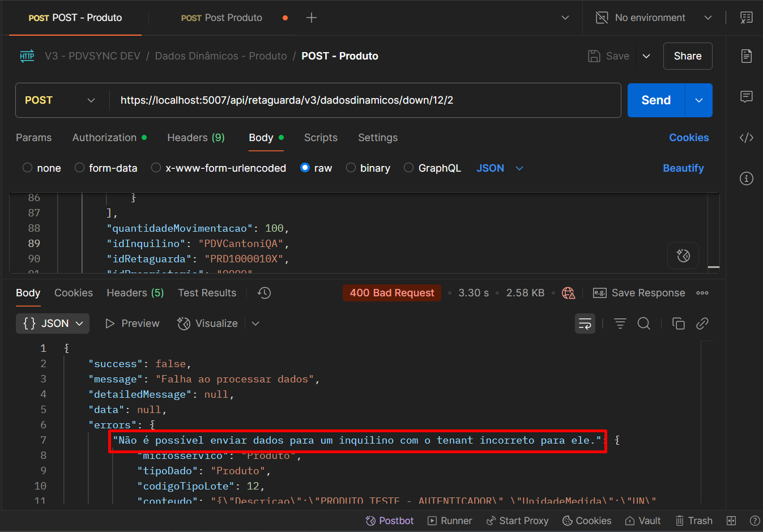Click the Save Response button
Viewport: 763px width, 532px height.
(639, 293)
